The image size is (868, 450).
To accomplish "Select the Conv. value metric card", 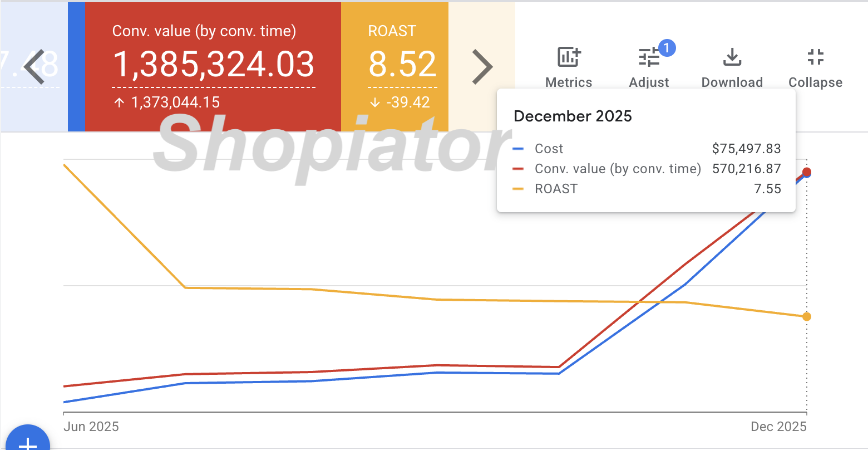I will point(213,67).
